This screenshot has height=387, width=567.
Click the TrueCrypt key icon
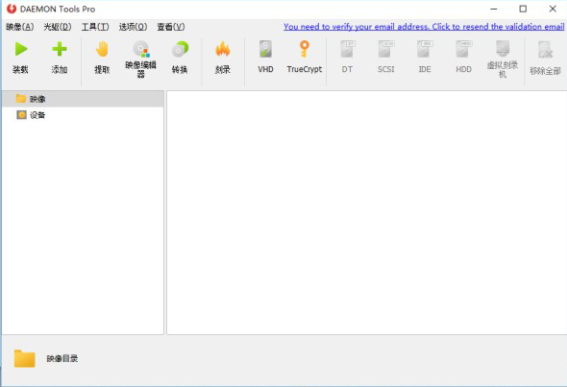point(304,49)
